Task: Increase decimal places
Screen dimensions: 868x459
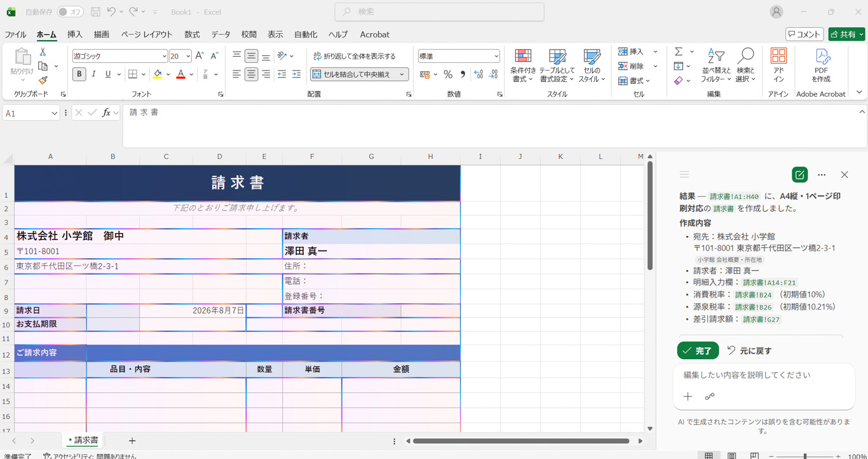Action: 478,74
